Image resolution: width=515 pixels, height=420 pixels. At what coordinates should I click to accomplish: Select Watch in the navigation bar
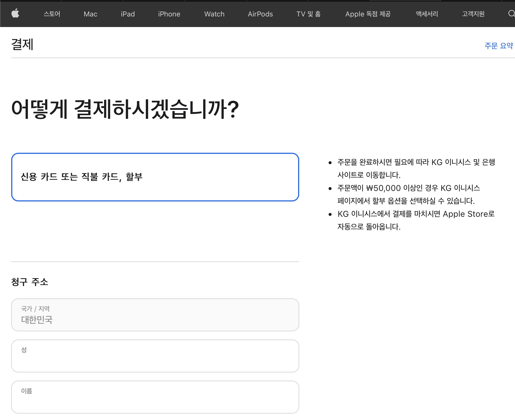[214, 14]
